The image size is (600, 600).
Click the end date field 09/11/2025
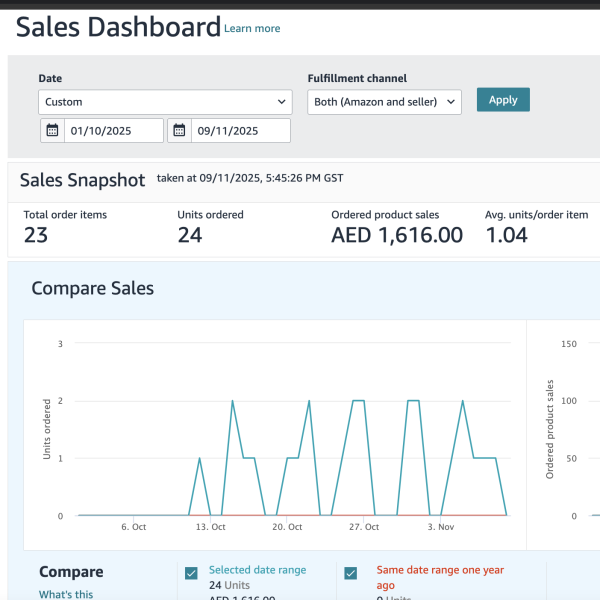tap(240, 130)
